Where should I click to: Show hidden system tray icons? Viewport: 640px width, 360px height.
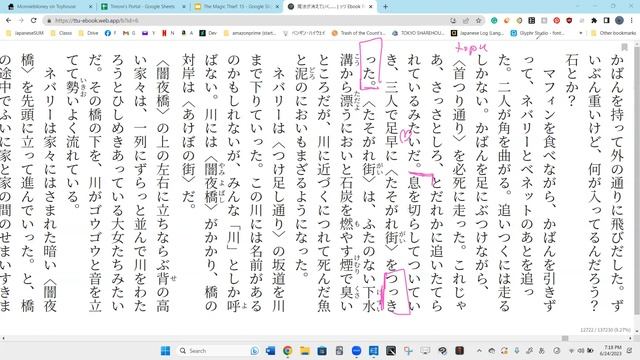(x=479, y=351)
